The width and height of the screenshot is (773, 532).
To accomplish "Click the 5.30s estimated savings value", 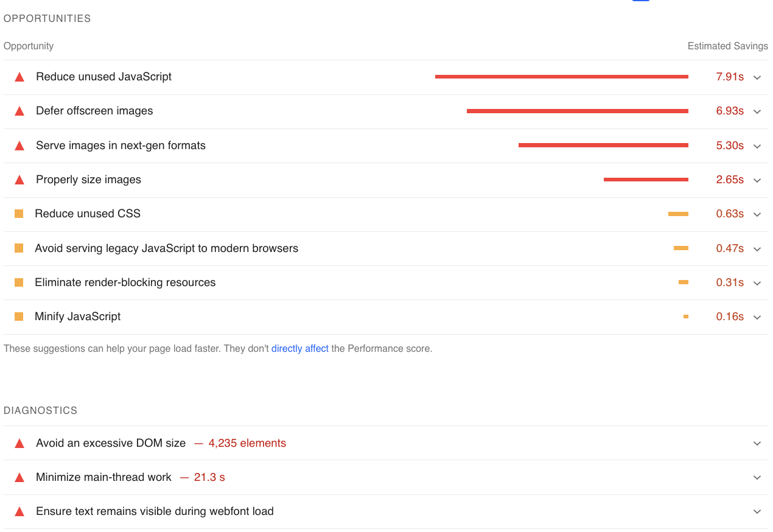I will pyautogui.click(x=730, y=145).
